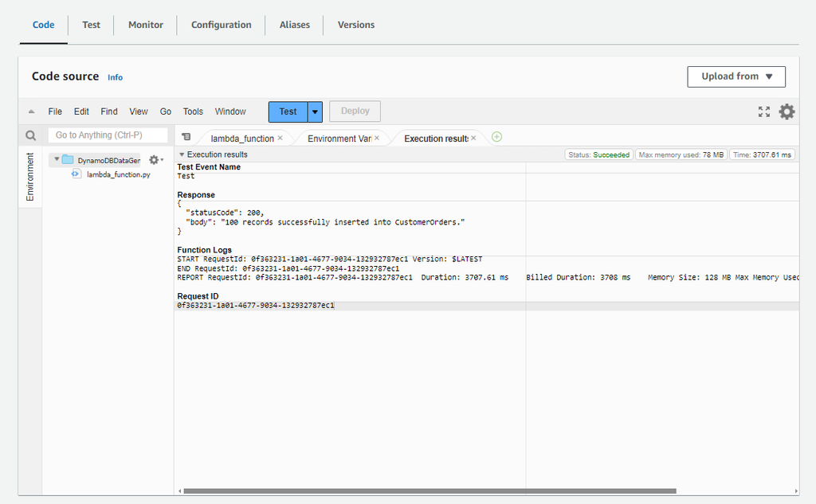
Task: Switch to the Aliases tab
Action: coord(294,25)
